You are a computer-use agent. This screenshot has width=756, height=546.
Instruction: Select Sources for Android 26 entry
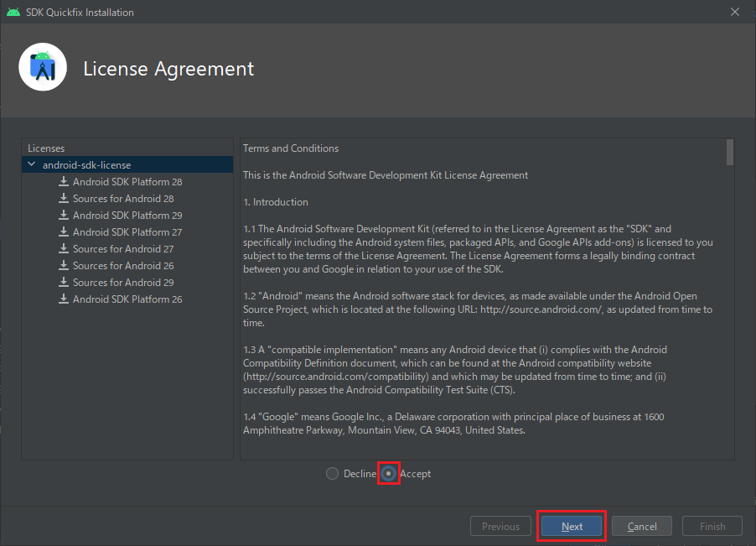[123, 266]
